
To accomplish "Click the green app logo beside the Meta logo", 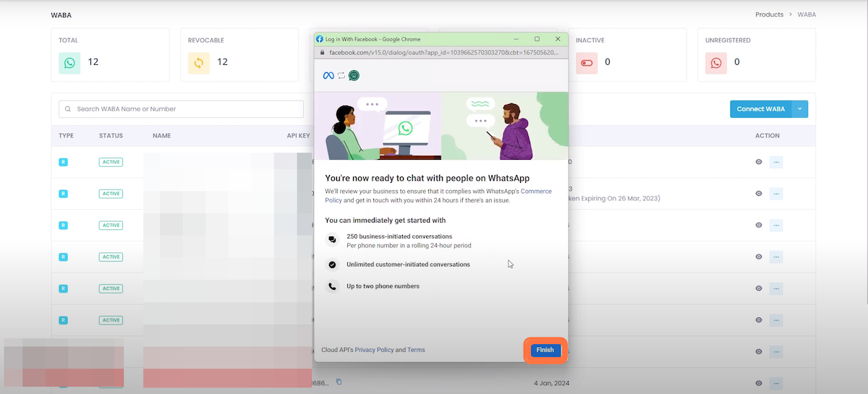I will 354,75.
